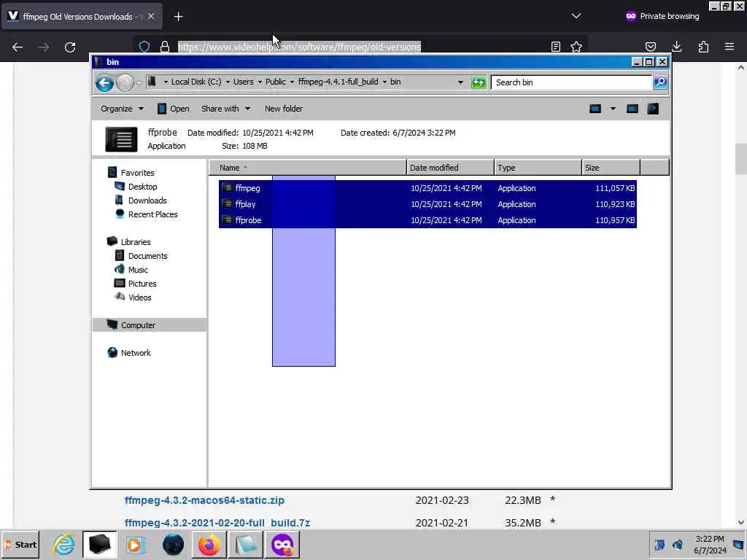Click the Explorer forward navigation arrow

pyautogui.click(x=125, y=83)
